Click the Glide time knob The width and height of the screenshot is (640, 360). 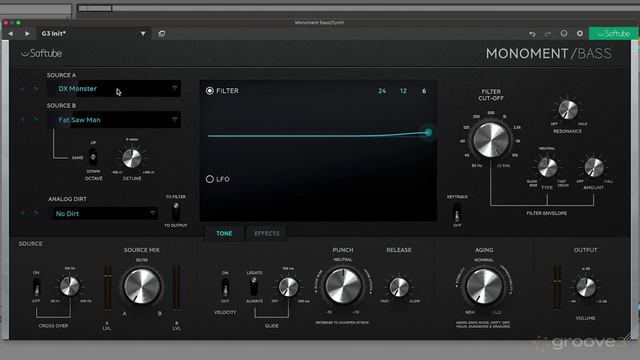point(288,287)
